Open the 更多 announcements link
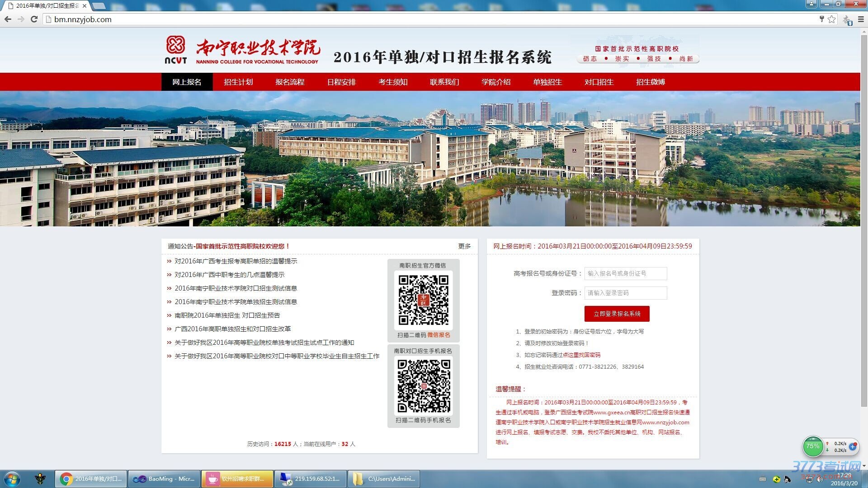Screen dimensions: 868x488 click(464, 246)
